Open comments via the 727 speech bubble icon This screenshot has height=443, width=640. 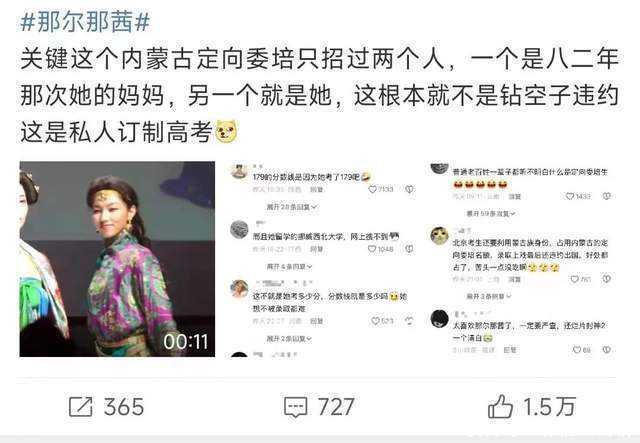point(296,407)
